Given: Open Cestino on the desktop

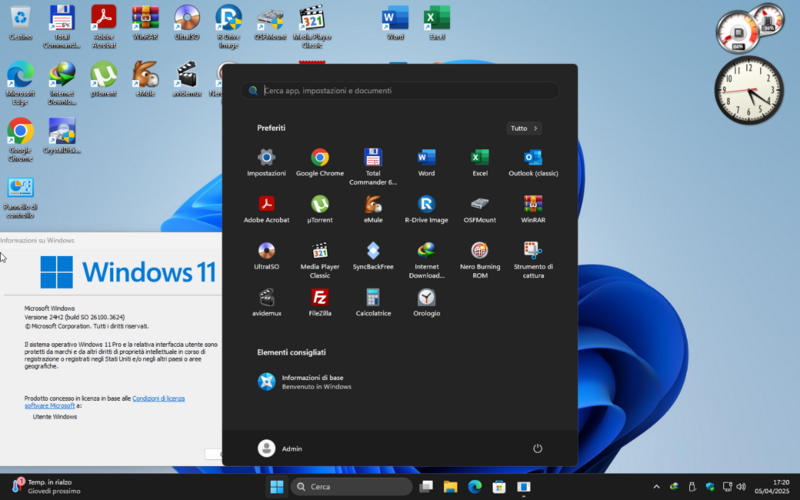Looking at the screenshot, I should coord(20,23).
